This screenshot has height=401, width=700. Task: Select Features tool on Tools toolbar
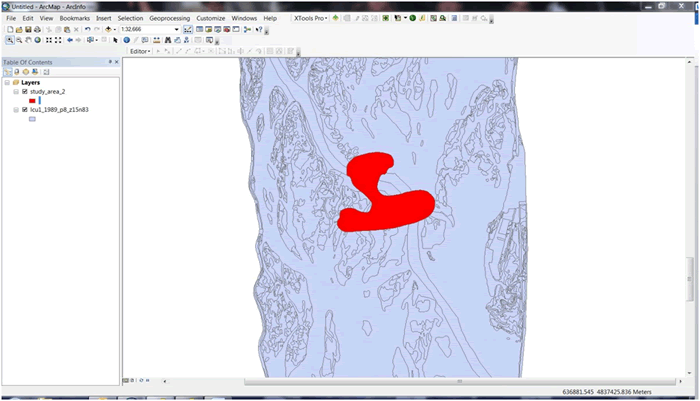(90, 40)
